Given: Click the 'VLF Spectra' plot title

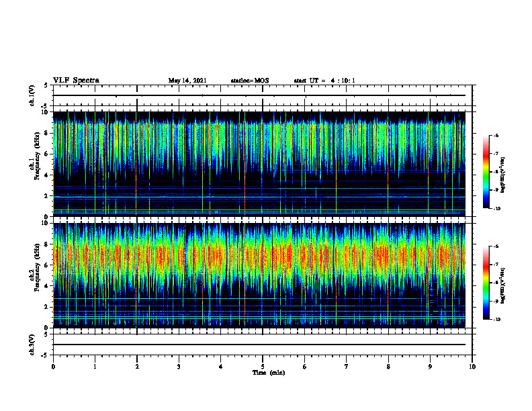Looking at the screenshot, I should pos(76,81).
